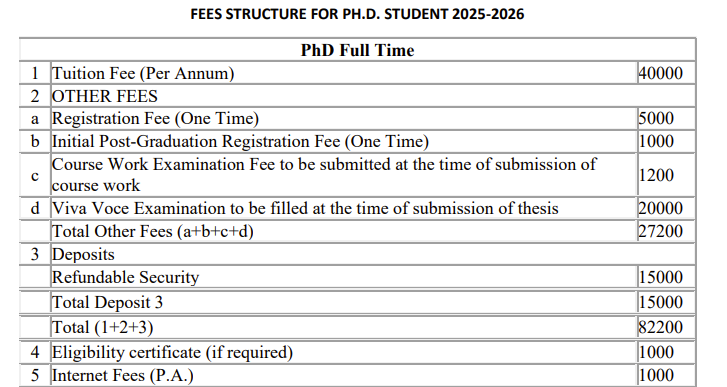Click the Course Work Examination Fee description

click(x=324, y=175)
